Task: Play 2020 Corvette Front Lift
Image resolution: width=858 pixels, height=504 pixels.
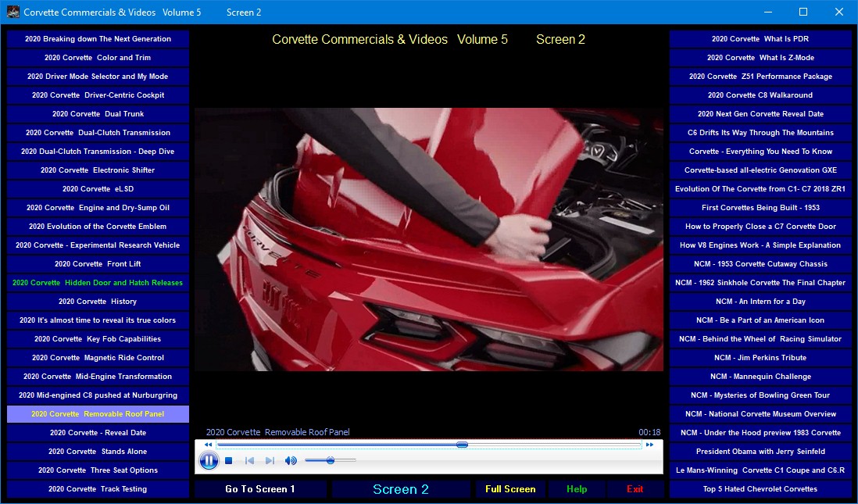Action: (x=98, y=264)
